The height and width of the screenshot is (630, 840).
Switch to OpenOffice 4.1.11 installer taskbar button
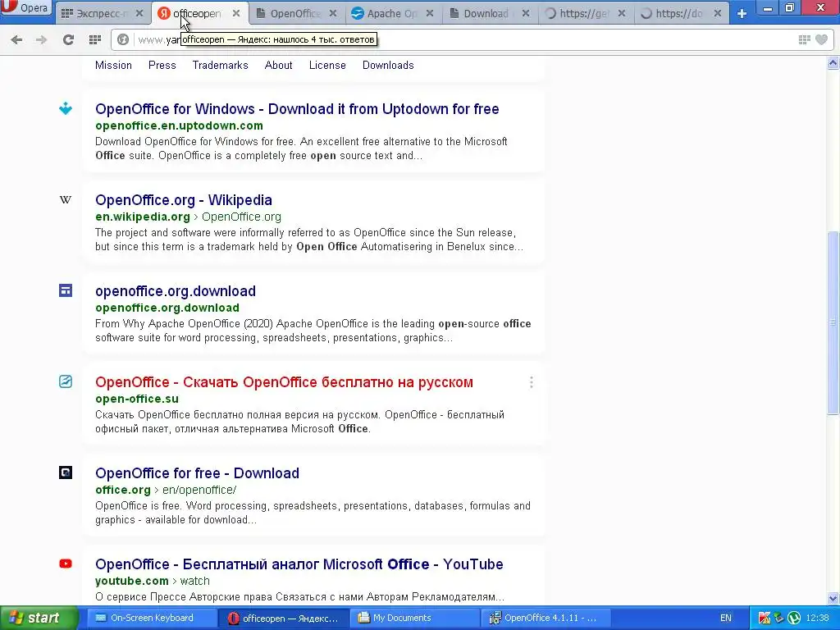[x=545, y=618]
